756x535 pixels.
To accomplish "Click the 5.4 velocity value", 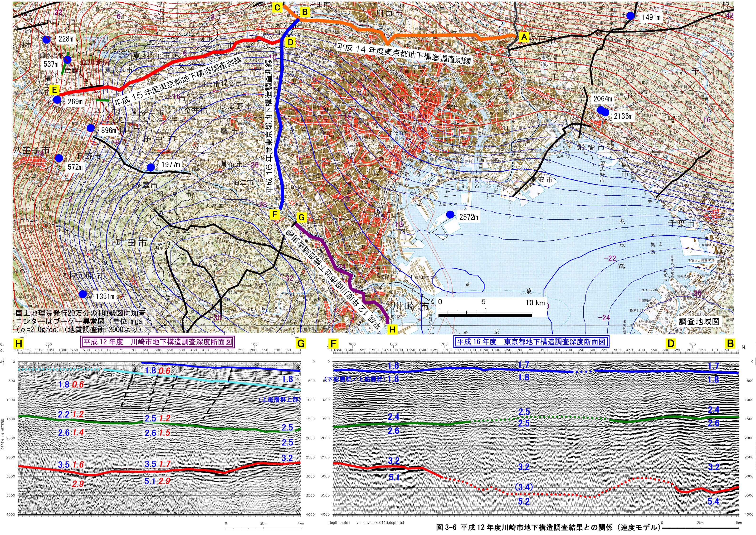I will click(713, 501).
